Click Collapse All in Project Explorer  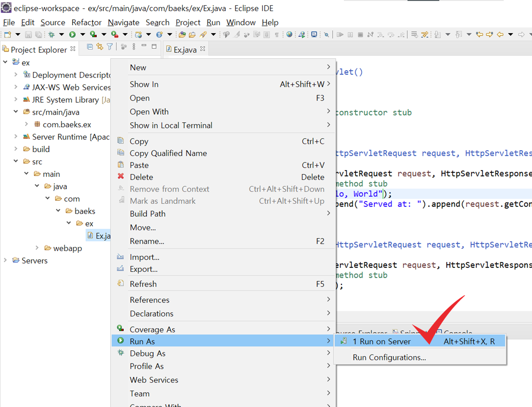(x=90, y=47)
